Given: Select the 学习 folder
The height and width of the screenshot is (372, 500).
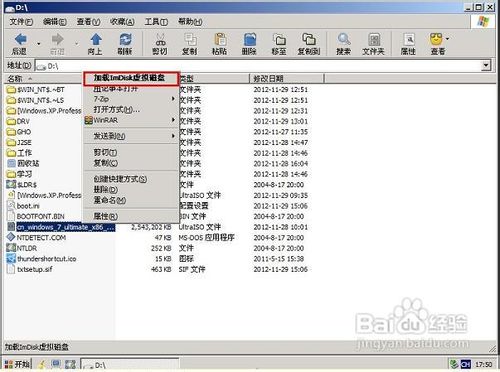Looking at the screenshot, I should click(x=20, y=174).
